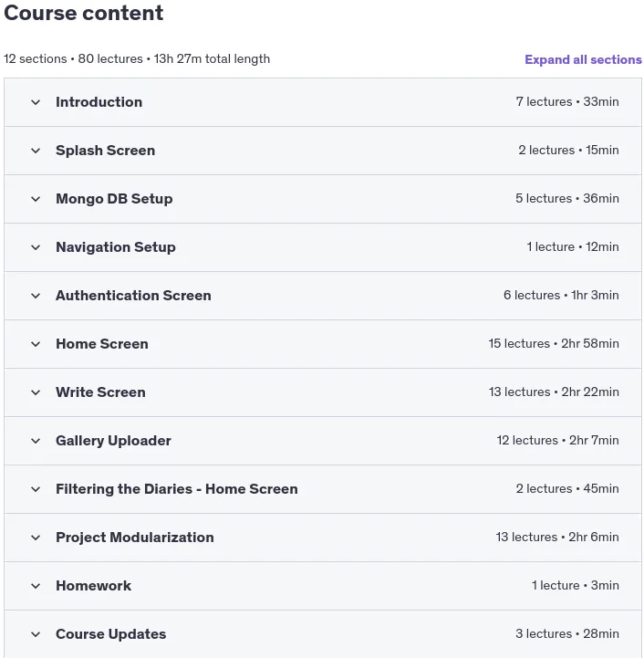This screenshot has width=644, height=658.
Task: Open the Mongo DB Setup chevron arrow
Action: 36,199
